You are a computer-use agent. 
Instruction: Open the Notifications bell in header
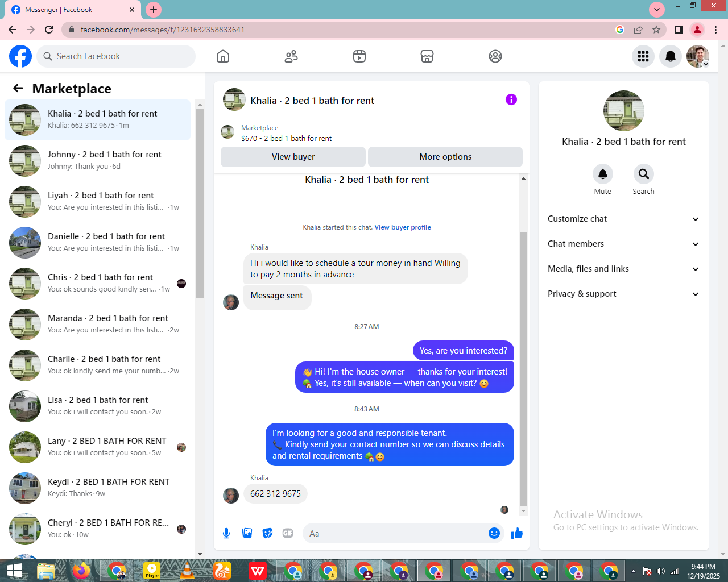671,56
